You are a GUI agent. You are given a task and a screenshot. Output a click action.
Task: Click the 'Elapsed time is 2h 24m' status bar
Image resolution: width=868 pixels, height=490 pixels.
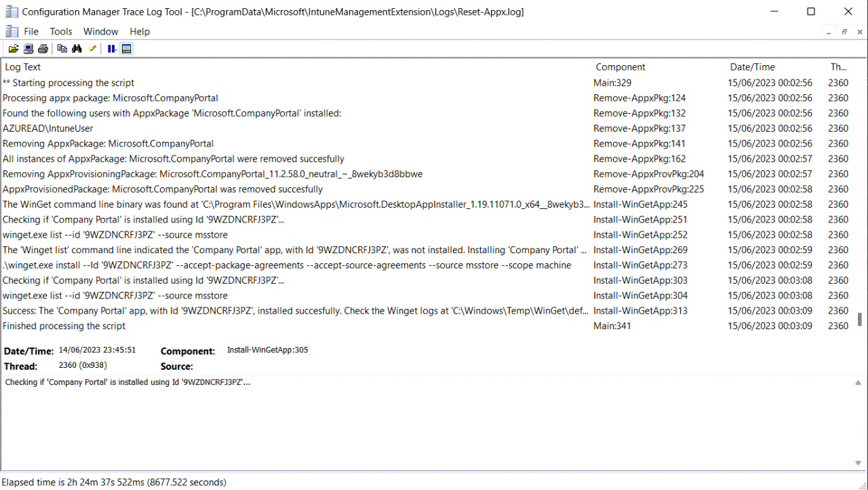point(114,483)
